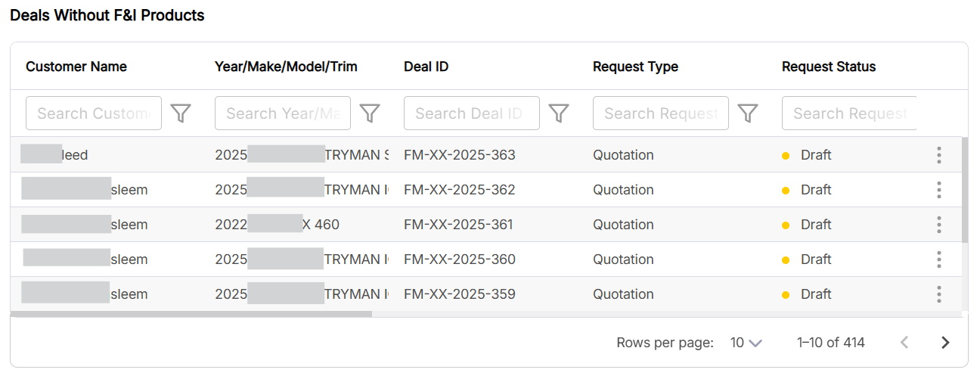This screenshot has width=980, height=379.
Task: Click the Year/Make/Model/Trim filter icon
Action: [370, 113]
